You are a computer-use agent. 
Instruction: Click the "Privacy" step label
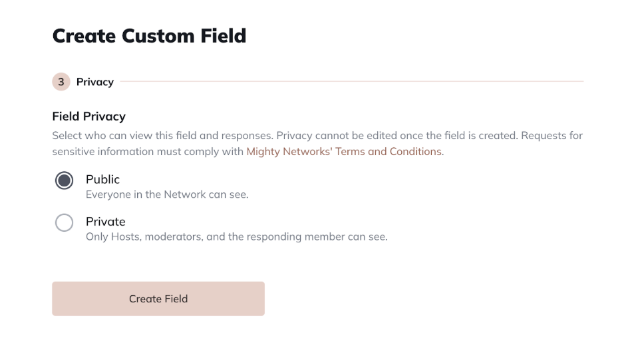[95, 82]
